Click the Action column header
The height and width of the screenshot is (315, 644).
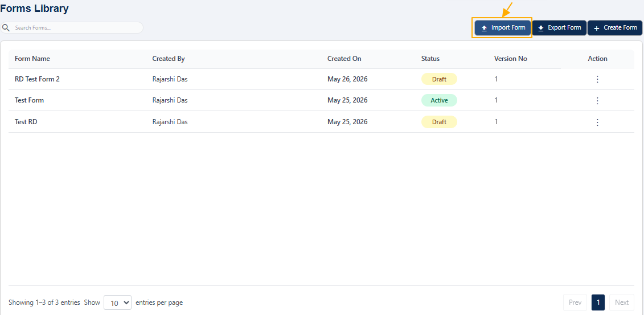(597, 59)
